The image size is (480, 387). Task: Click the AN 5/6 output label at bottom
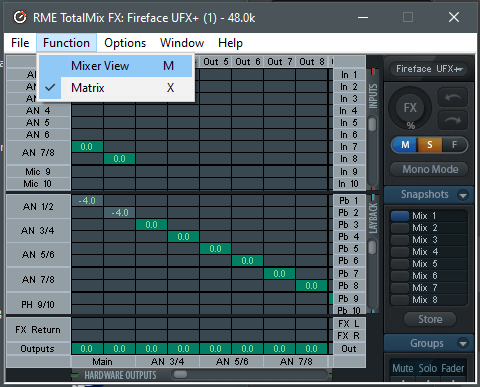pos(231,362)
